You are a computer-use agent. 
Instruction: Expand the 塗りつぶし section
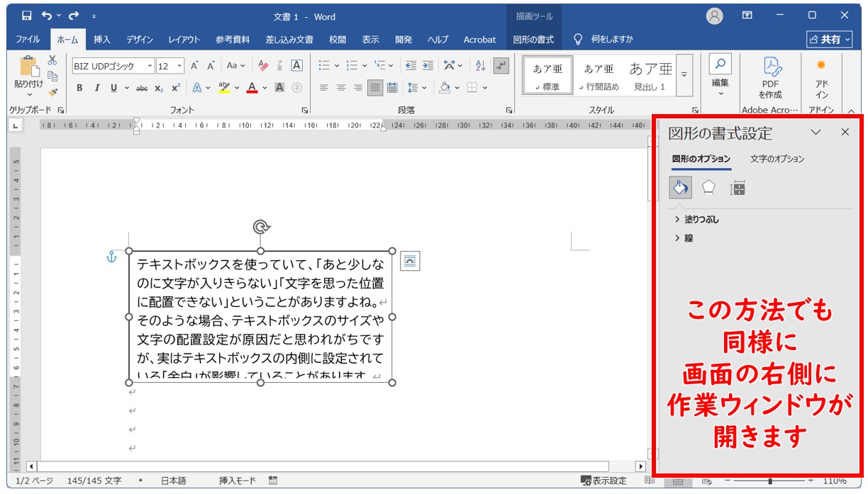click(696, 220)
